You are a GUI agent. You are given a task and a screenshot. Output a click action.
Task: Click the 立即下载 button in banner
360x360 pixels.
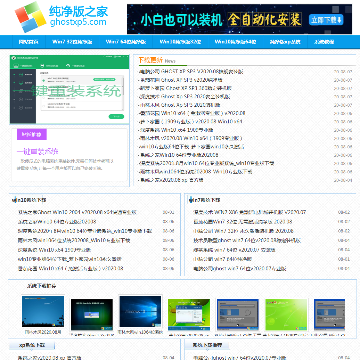tap(326, 19)
